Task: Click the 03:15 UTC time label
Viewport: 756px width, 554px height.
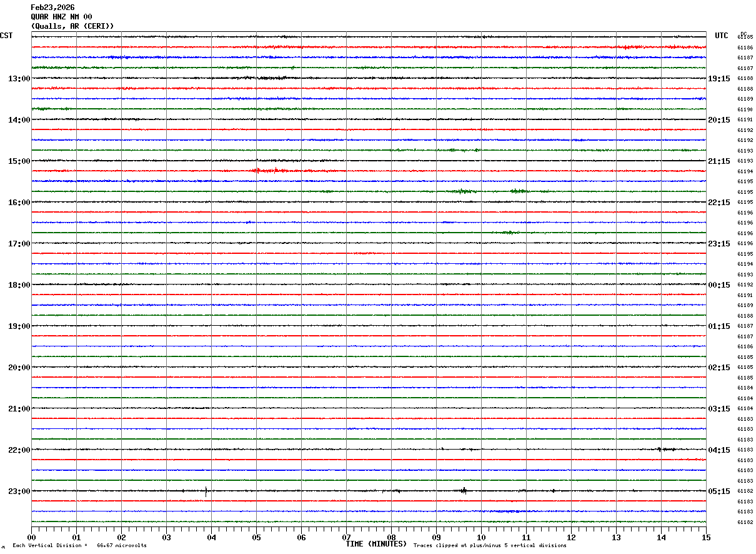Action: 719,409
